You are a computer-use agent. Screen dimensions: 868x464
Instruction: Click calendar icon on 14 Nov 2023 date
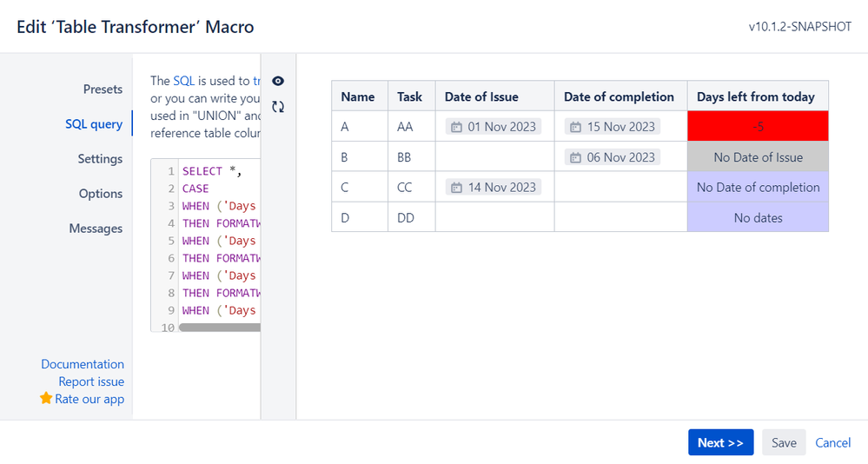[456, 188]
